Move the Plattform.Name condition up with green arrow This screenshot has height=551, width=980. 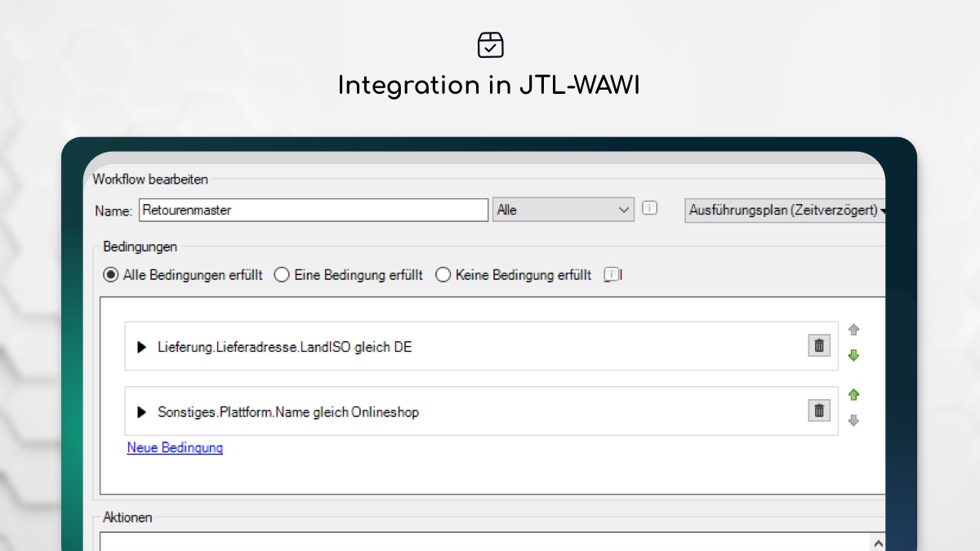coord(854,395)
